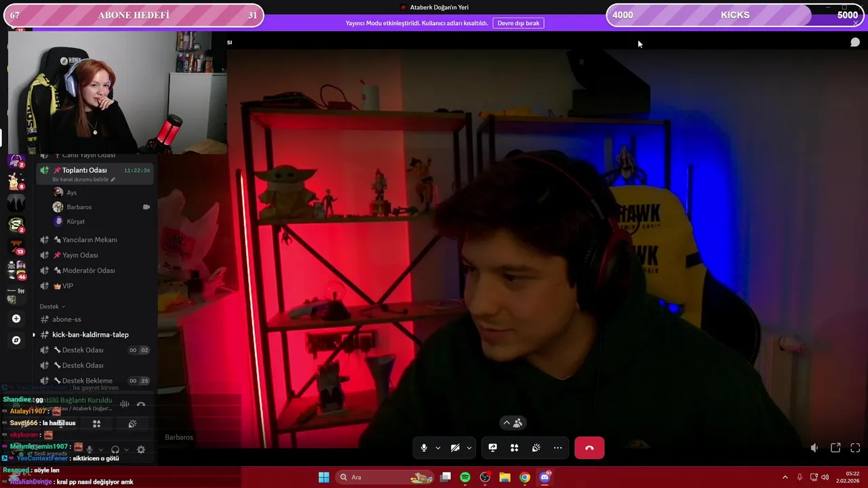Add a server plus icon
The image size is (868, 488).
tap(16, 319)
